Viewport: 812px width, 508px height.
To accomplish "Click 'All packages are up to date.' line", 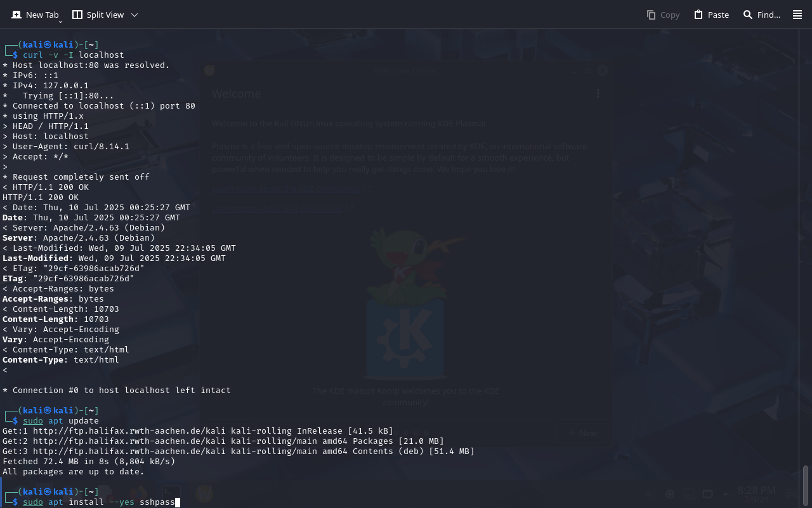I will pos(74,472).
